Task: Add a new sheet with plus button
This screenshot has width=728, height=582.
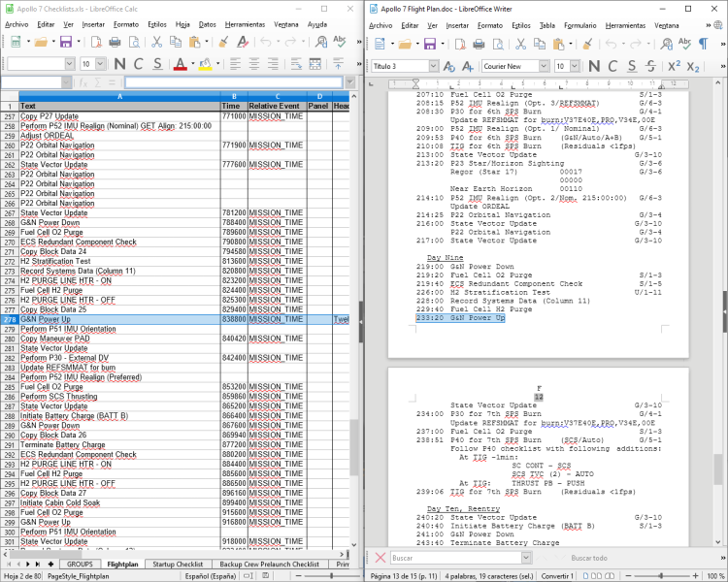Action: [x=50, y=564]
